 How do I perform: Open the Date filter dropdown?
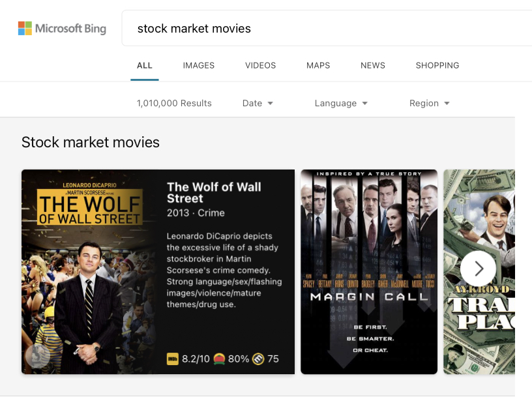click(258, 103)
